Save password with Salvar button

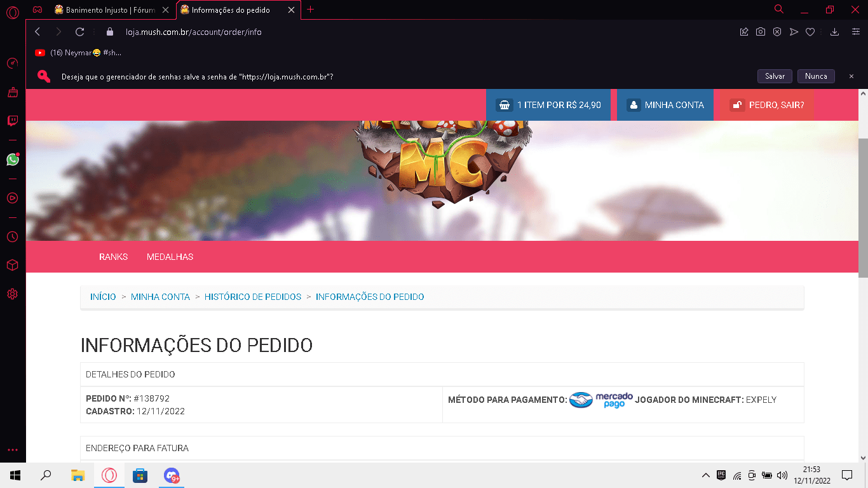click(775, 76)
